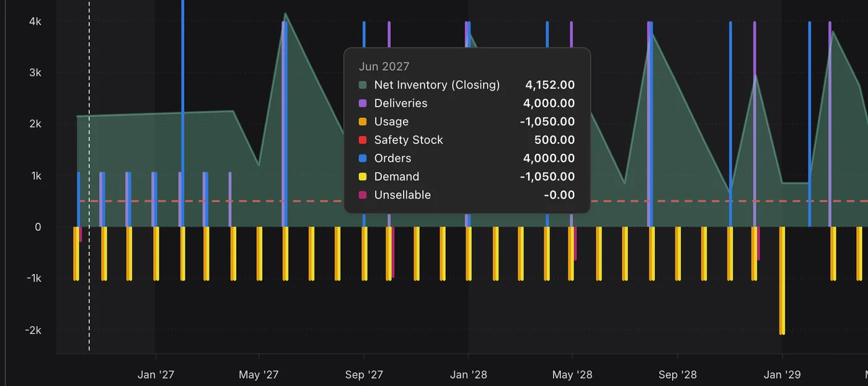
Task: Click the Unsellable -0.00 value
Action: point(559,195)
